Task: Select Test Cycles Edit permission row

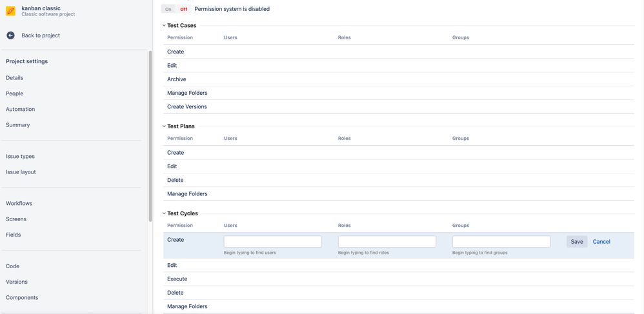Action: (398, 265)
